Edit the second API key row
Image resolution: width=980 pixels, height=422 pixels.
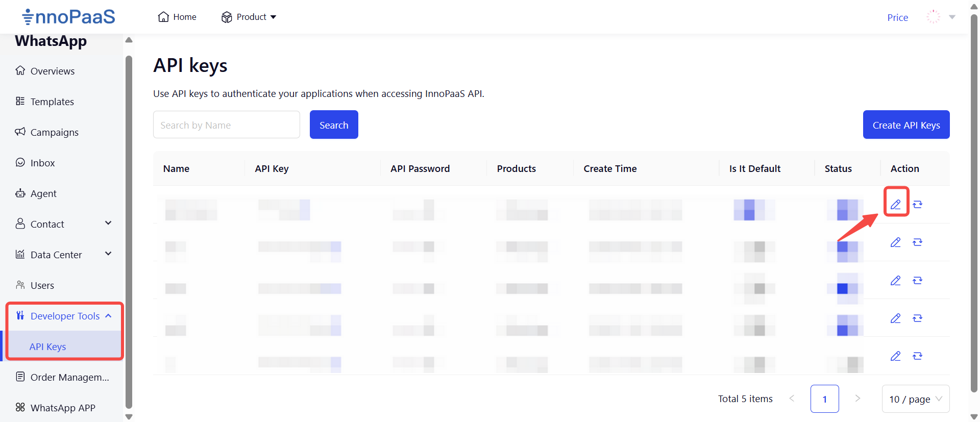click(x=896, y=242)
